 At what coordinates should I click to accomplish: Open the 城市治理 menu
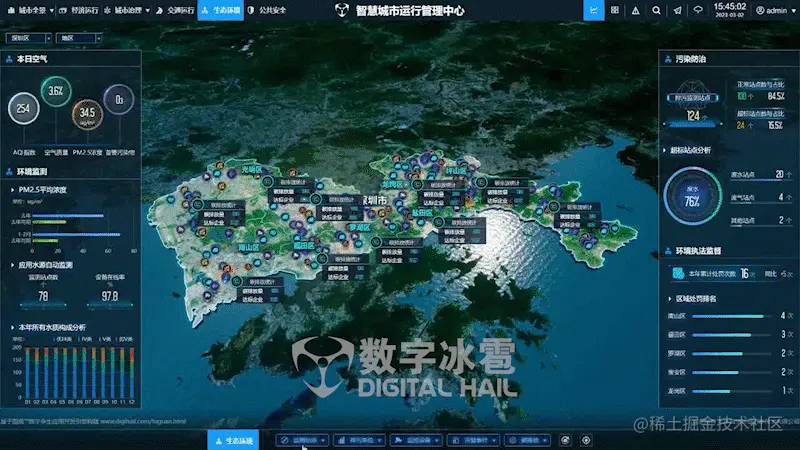(x=127, y=10)
